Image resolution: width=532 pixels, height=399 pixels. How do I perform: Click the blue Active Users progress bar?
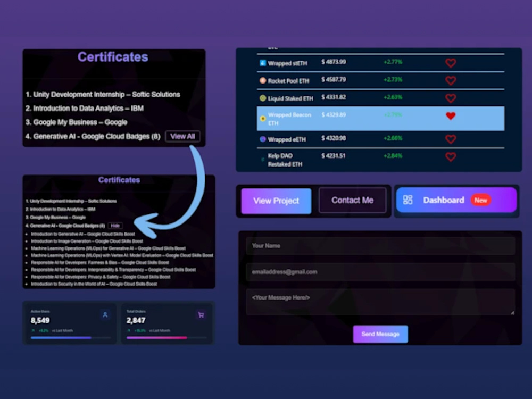click(x=61, y=338)
